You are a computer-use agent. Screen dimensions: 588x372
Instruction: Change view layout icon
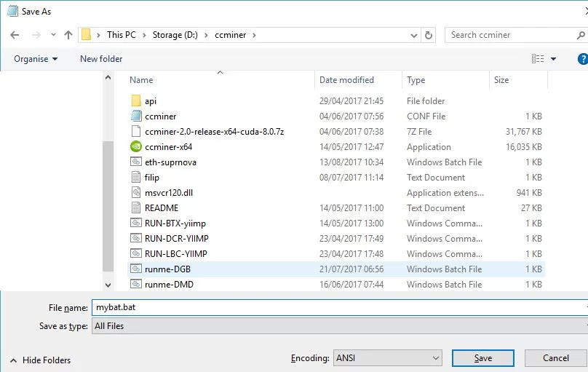point(538,58)
